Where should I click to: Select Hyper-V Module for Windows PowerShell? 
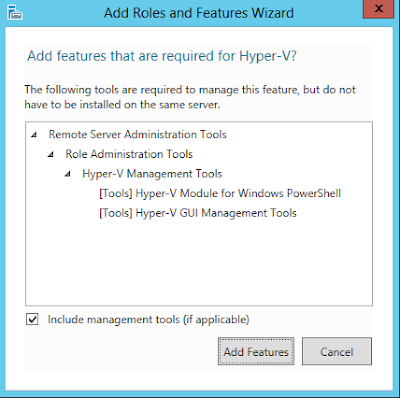coord(220,193)
